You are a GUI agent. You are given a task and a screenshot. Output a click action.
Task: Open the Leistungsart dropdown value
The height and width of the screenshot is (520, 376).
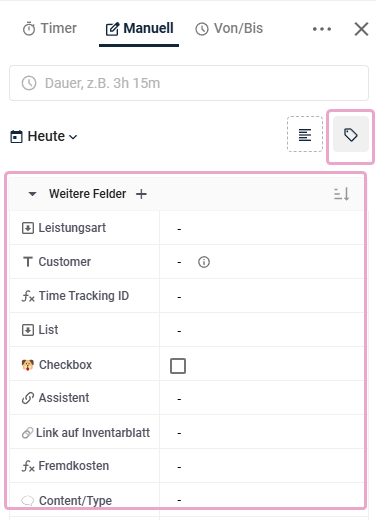tap(262, 228)
